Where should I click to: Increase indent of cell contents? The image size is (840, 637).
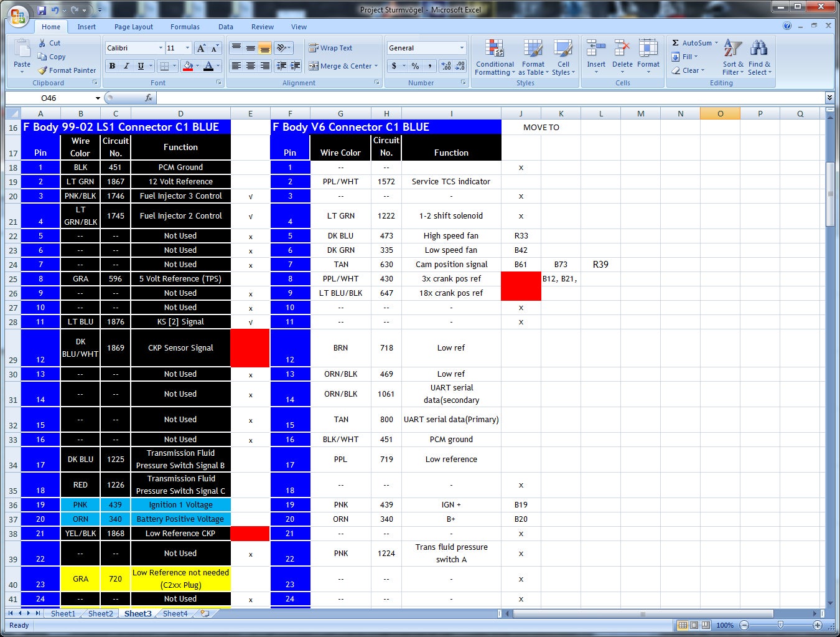(296, 66)
